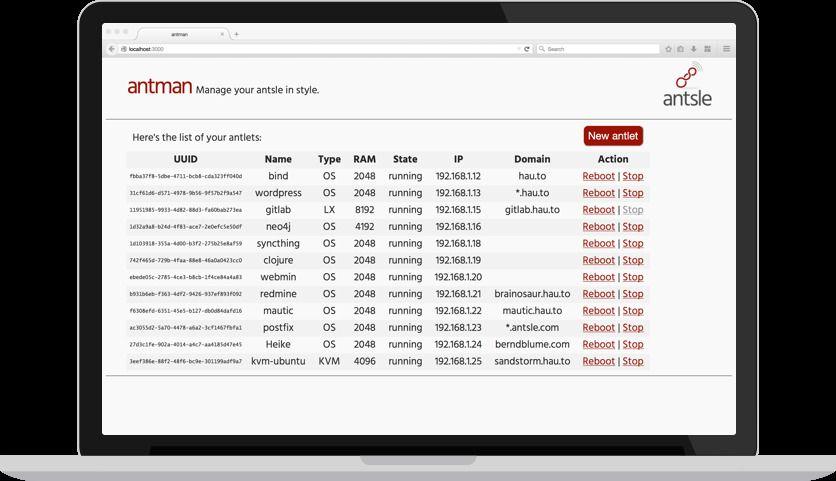Click the browser back arrow
This screenshot has width=836, height=481.
coord(111,49)
